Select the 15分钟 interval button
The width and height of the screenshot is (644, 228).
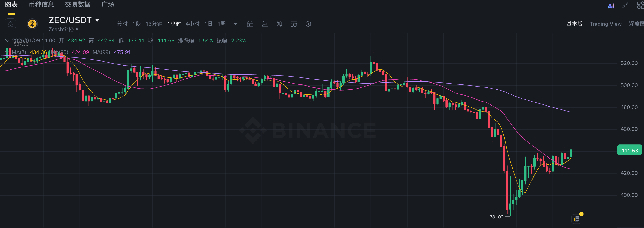click(x=154, y=24)
